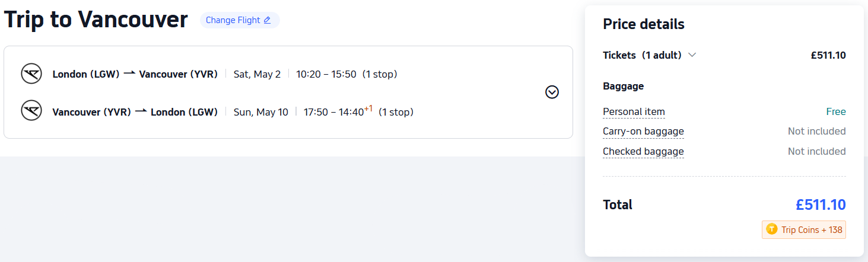Click the arrow between Vancouver and London return
This screenshot has height=262, width=868.
point(141,111)
